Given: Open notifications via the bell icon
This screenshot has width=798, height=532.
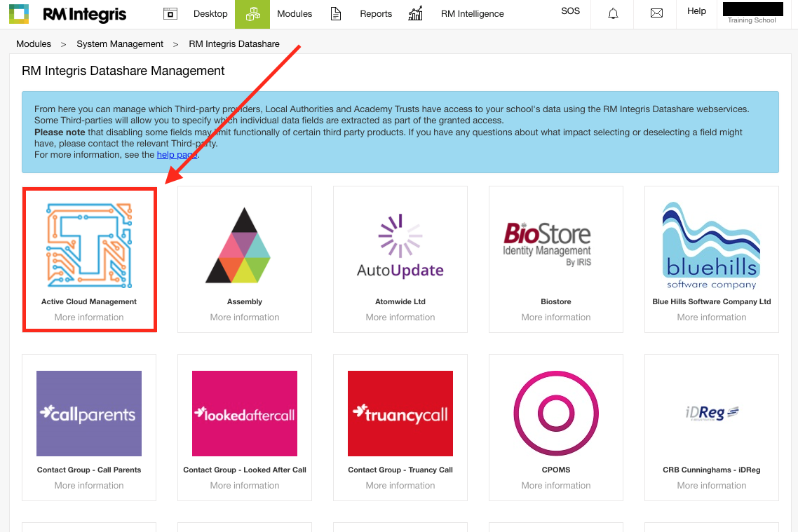Looking at the screenshot, I should (612, 13).
